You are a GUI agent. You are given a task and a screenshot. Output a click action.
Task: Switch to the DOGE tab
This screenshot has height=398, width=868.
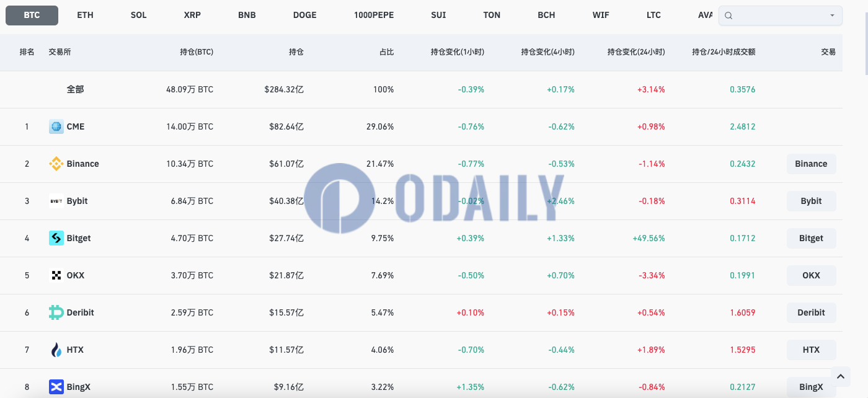coord(304,15)
